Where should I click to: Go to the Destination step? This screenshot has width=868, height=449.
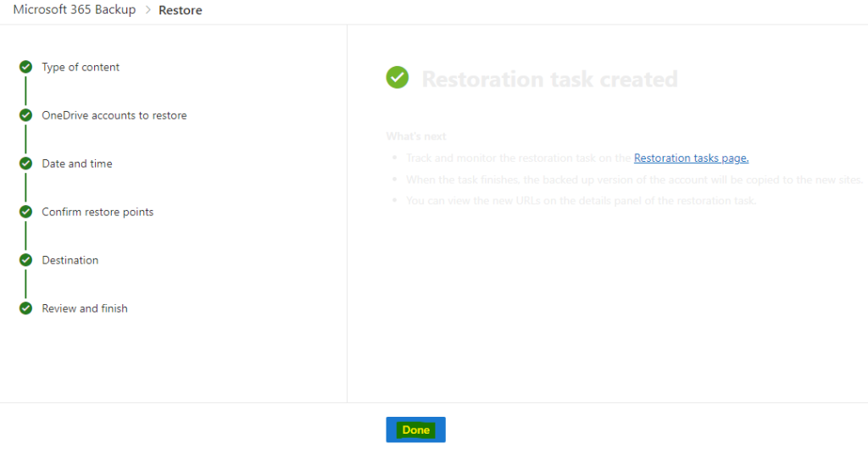(70, 260)
